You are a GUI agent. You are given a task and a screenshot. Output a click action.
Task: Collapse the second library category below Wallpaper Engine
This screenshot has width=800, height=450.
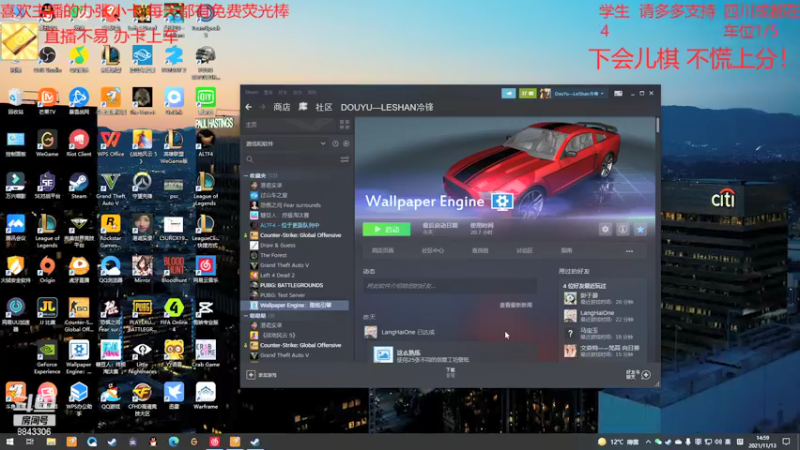[246, 316]
